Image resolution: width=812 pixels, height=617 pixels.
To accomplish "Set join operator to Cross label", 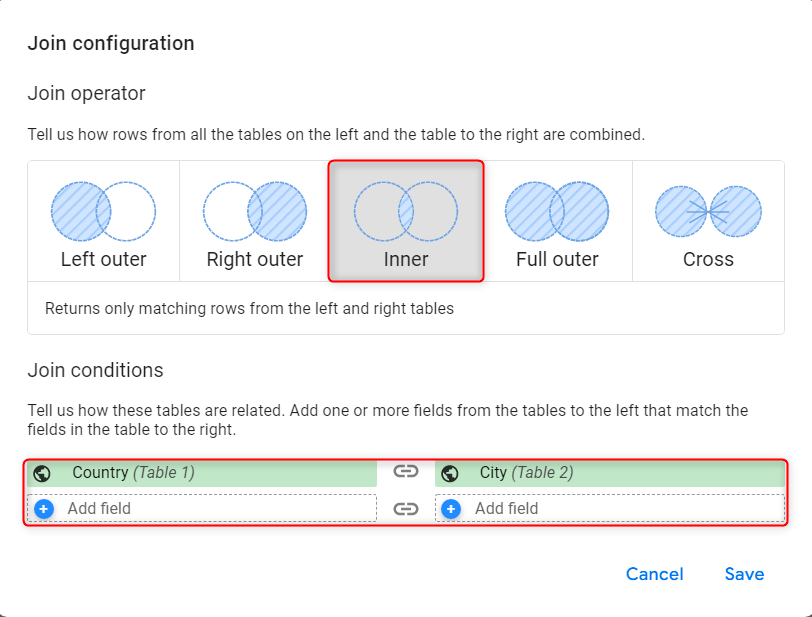I will pos(708,259).
